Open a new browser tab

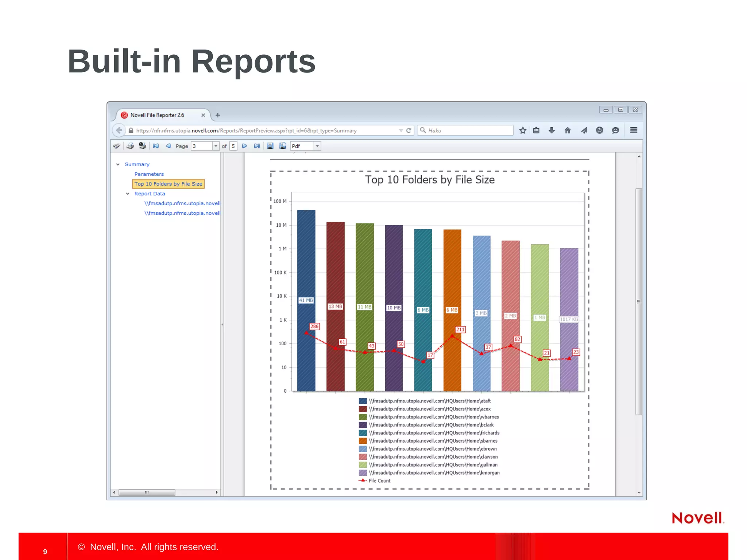[x=218, y=115]
